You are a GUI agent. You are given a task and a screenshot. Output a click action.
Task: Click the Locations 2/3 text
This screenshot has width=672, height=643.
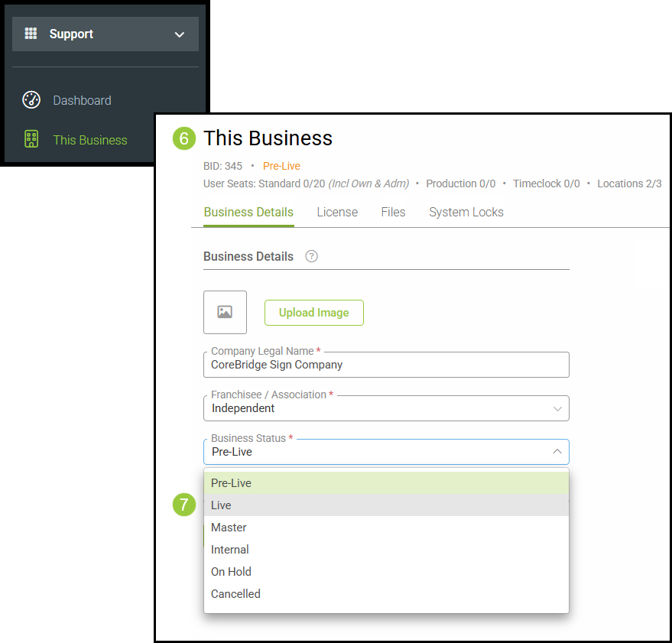[630, 183]
